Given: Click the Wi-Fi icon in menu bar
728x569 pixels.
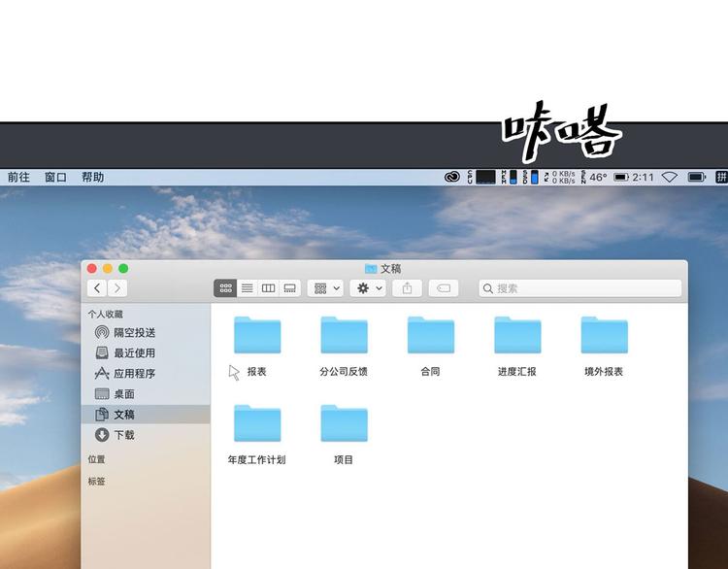Looking at the screenshot, I should (x=670, y=178).
